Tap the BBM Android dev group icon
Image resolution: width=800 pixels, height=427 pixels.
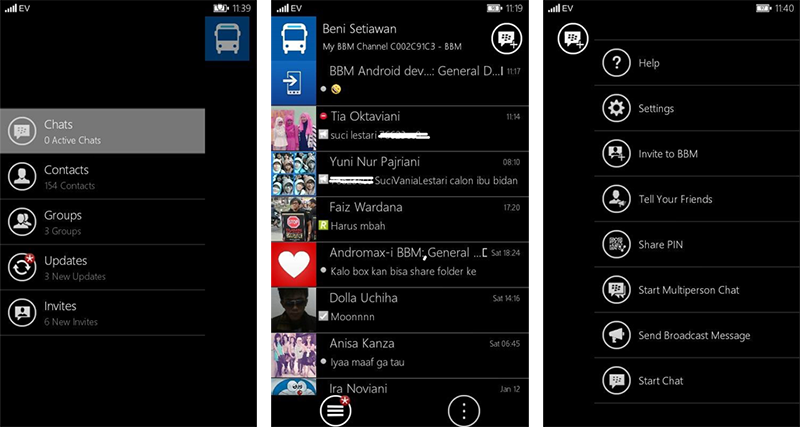click(x=293, y=83)
